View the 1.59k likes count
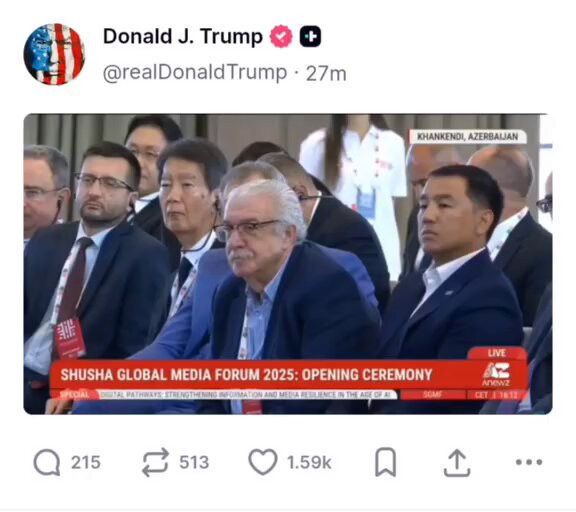The image size is (576, 512). pyautogui.click(x=309, y=462)
